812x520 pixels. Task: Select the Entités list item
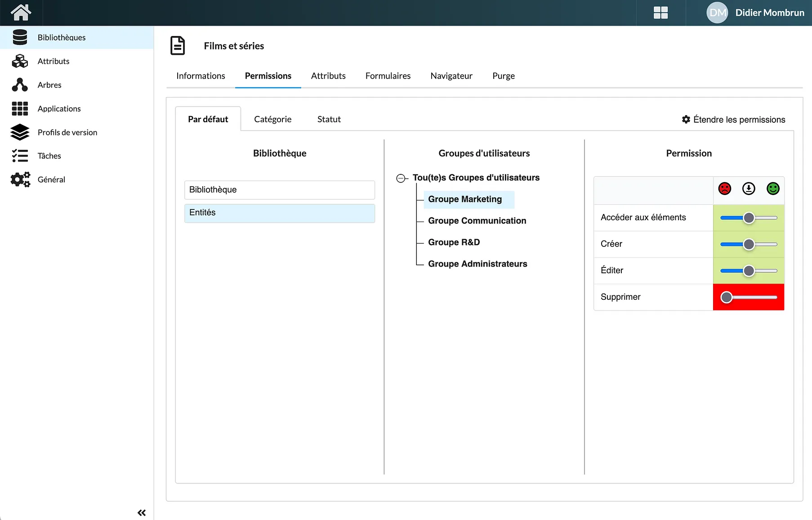click(x=280, y=213)
